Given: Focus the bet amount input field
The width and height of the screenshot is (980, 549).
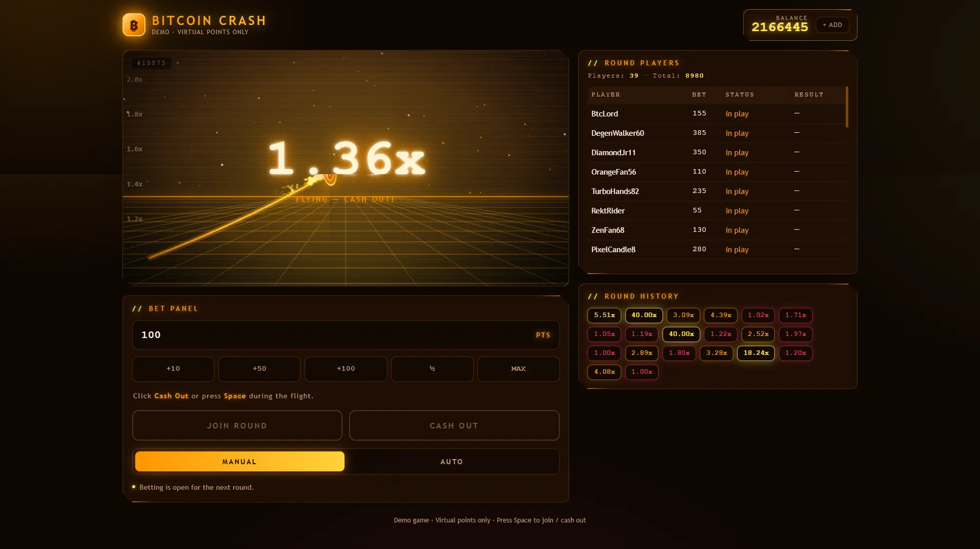Looking at the screenshot, I should (x=346, y=335).
